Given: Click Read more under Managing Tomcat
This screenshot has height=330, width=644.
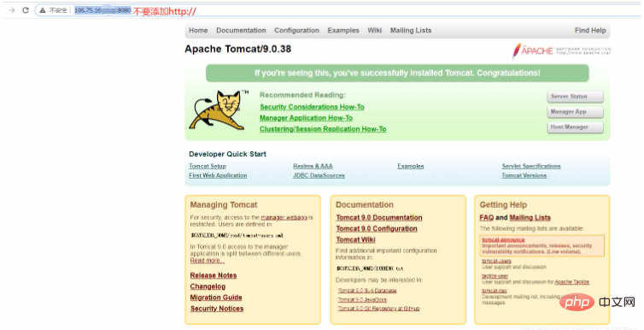Looking at the screenshot, I should (x=207, y=261).
